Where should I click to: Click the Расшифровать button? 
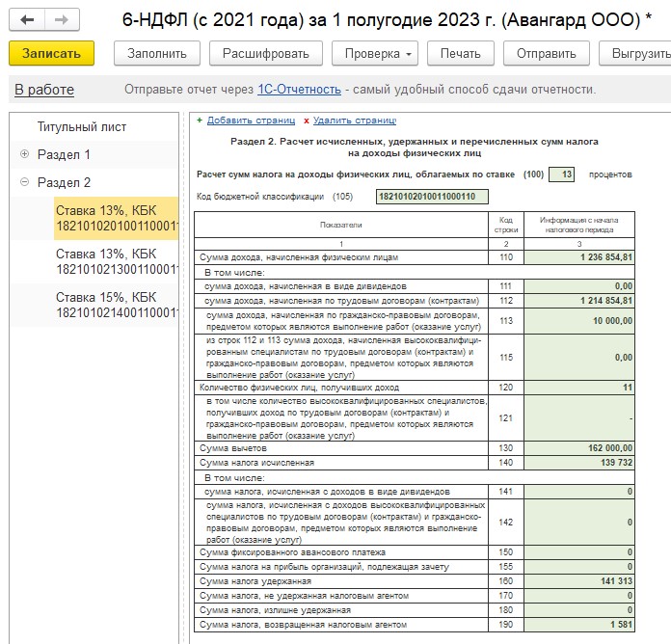(x=266, y=53)
